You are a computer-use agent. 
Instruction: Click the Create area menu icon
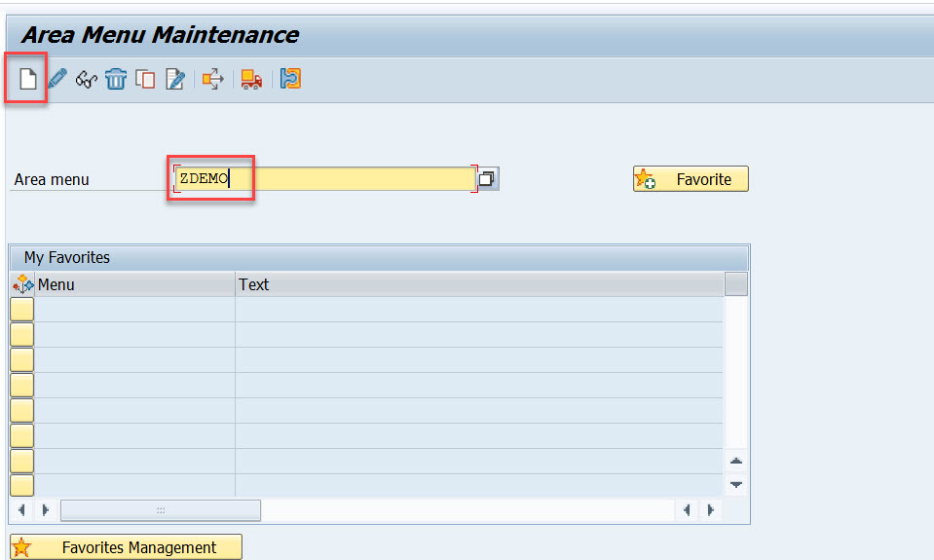(x=28, y=79)
